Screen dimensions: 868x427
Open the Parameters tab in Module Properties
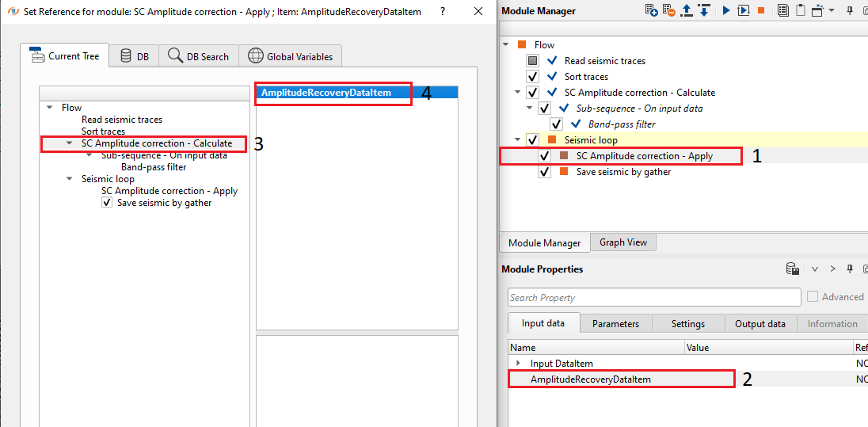pos(615,324)
